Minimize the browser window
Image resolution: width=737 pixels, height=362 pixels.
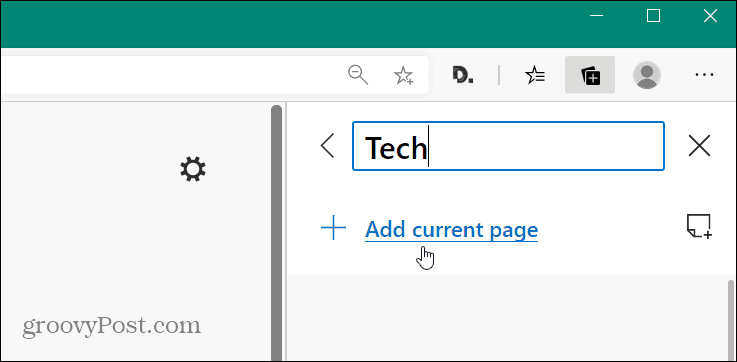coord(596,16)
